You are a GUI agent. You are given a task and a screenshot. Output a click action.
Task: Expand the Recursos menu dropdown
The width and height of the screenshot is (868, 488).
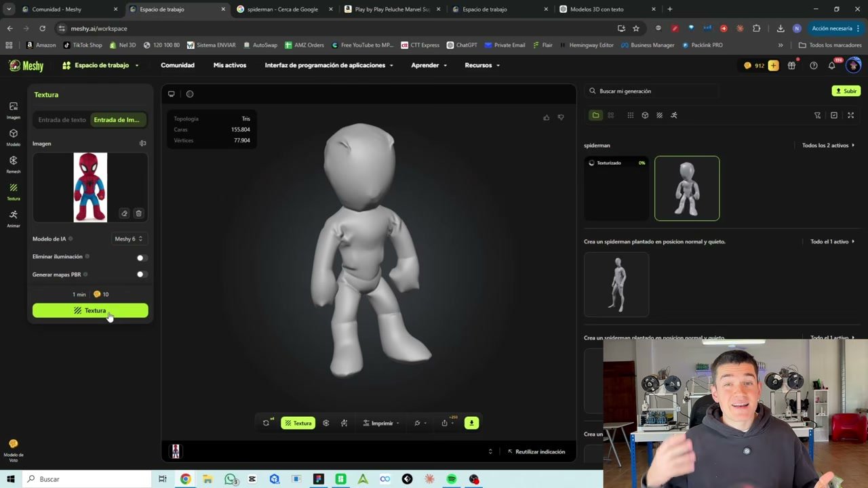click(x=482, y=66)
